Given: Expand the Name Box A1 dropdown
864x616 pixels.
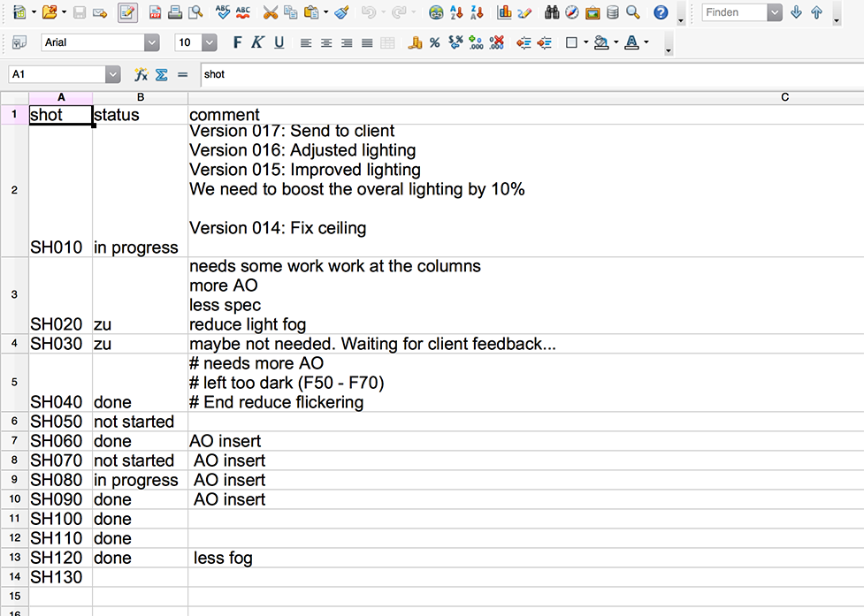Looking at the screenshot, I should coord(112,75).
